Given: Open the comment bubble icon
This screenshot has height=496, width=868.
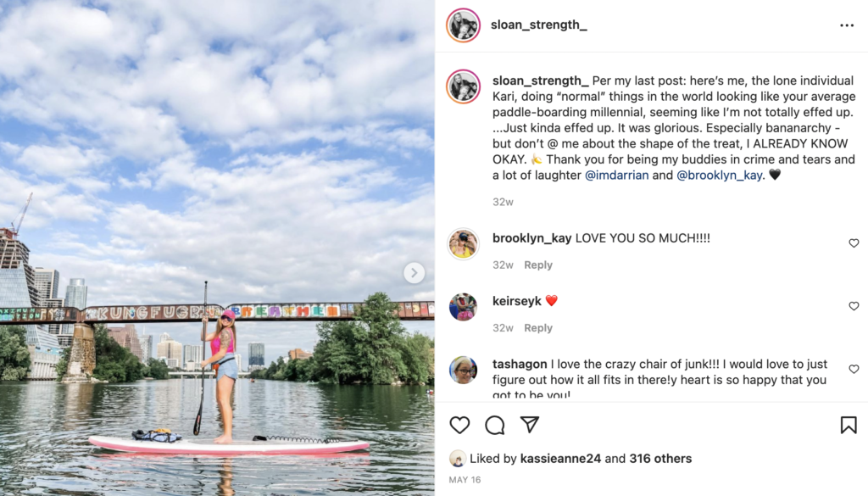Looking at the screenshot, I should click(495, 425).
